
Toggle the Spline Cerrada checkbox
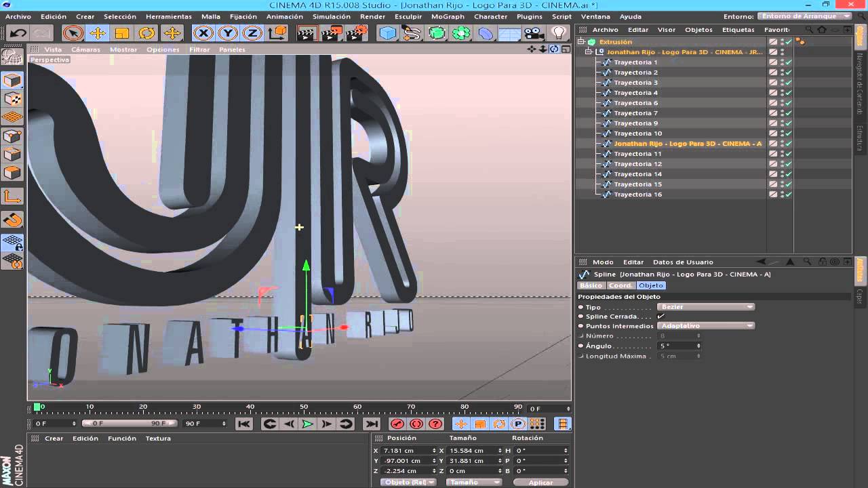(661, 317)
